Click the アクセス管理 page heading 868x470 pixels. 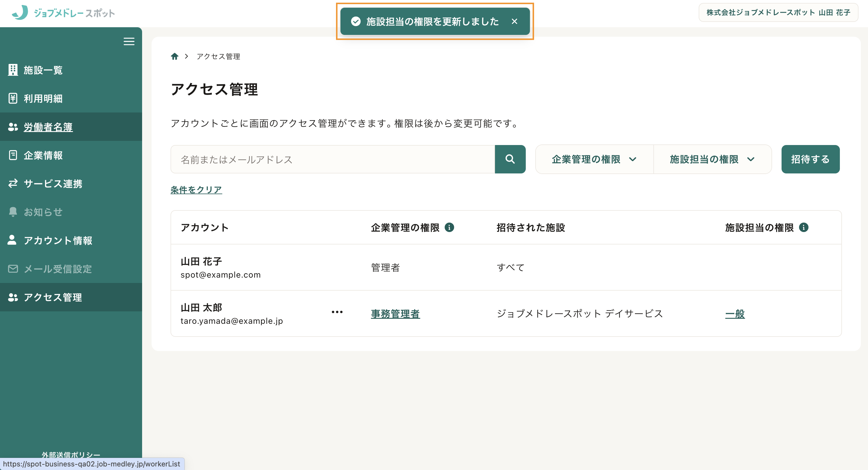pos(214,90)
